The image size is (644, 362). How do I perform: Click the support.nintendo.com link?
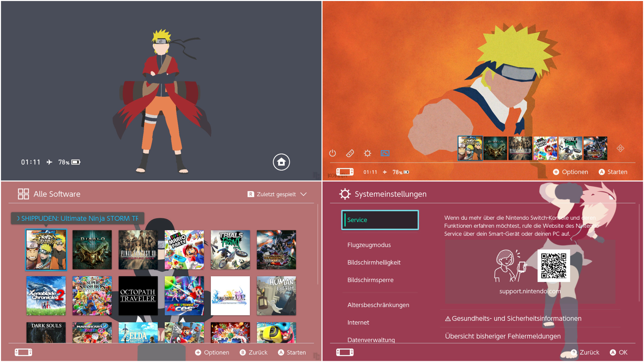tap(530, 291)
